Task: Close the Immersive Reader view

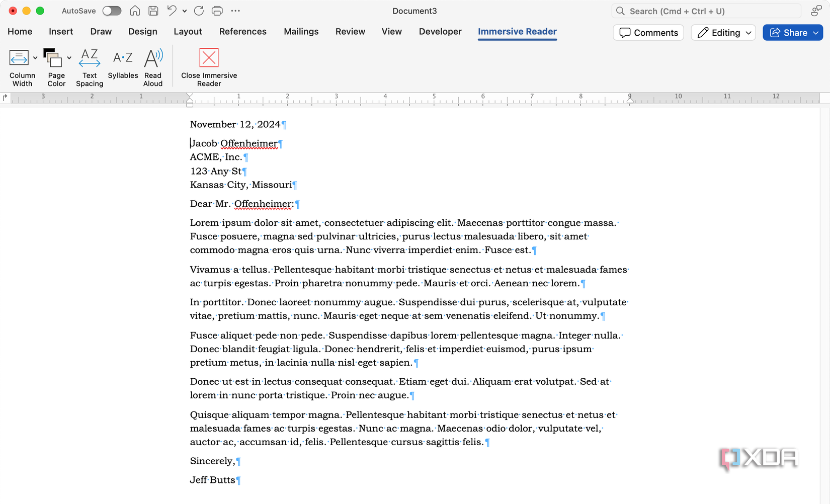Action: [x=209, y=68]
